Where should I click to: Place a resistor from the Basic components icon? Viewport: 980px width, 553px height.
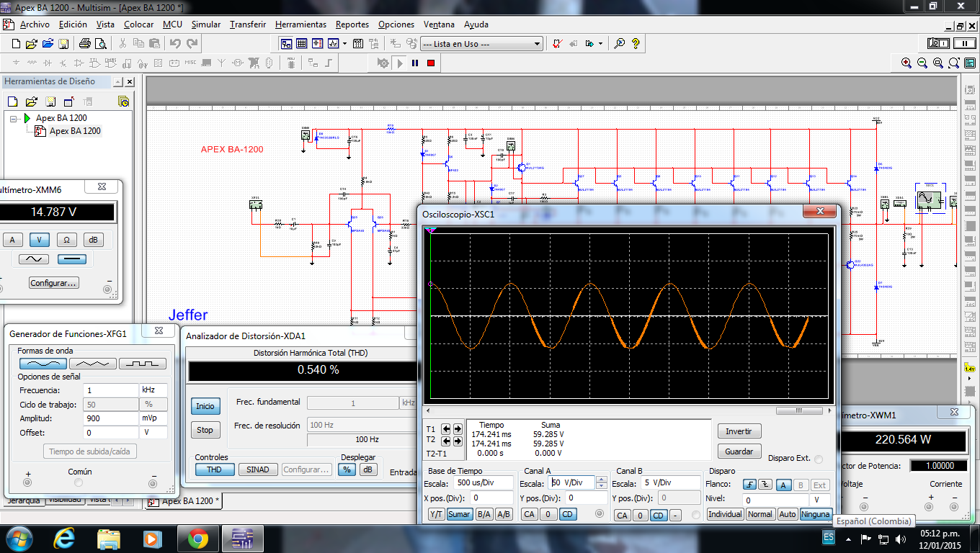[x=32, y=63]
